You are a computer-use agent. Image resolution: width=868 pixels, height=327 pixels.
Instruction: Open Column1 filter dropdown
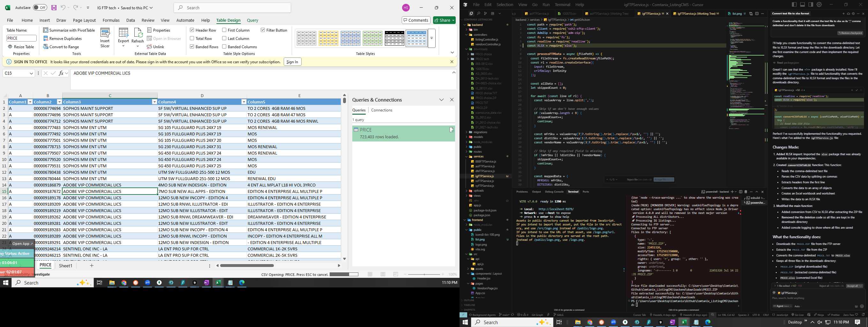(x=30, y=102)
